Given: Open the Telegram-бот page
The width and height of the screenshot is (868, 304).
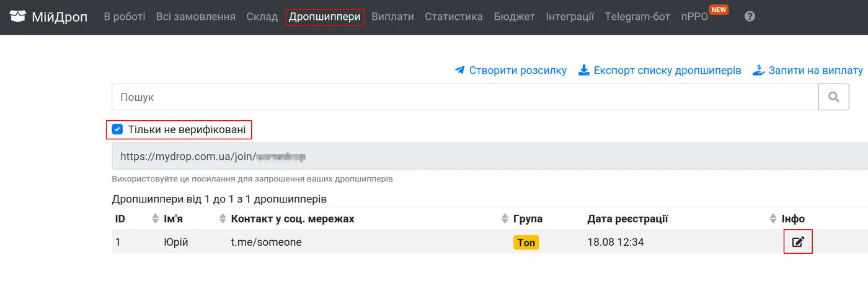Looking at the screenshot, I should [637, 17].
